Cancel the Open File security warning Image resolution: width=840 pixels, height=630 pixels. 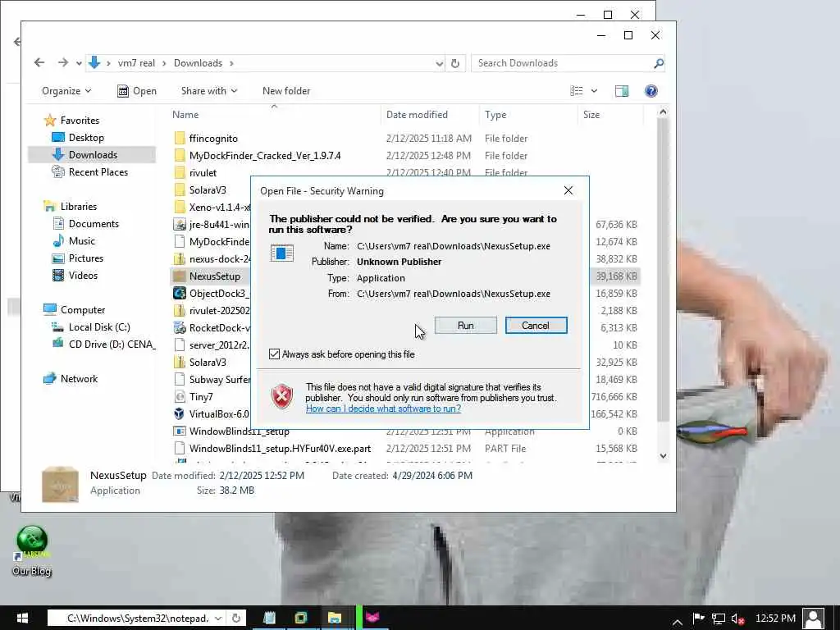536,325
